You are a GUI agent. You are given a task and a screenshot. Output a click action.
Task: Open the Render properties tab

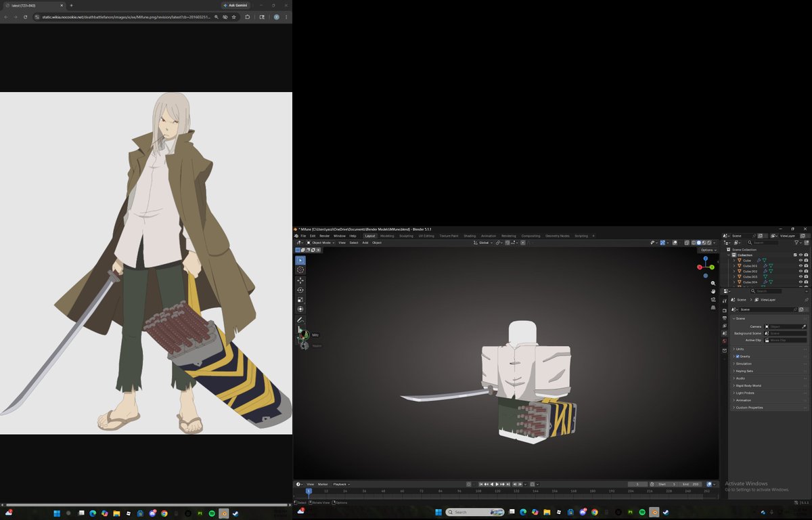725,311
